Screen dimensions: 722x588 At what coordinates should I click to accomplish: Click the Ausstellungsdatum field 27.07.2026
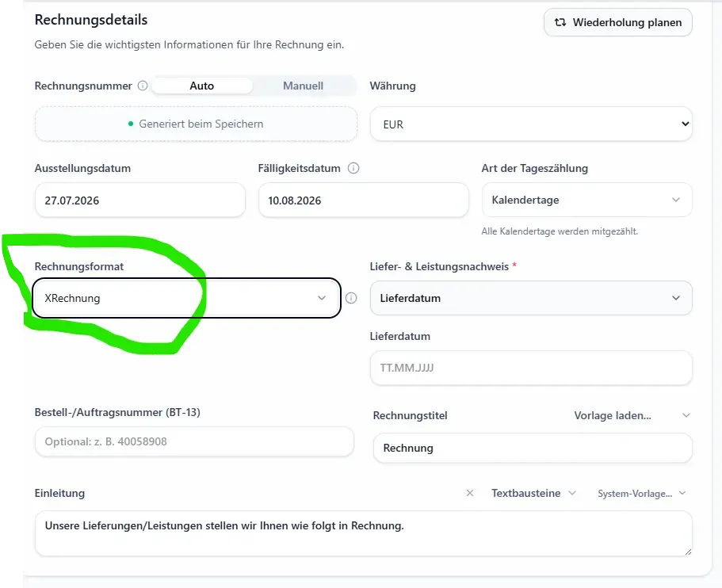coord(140,200)
